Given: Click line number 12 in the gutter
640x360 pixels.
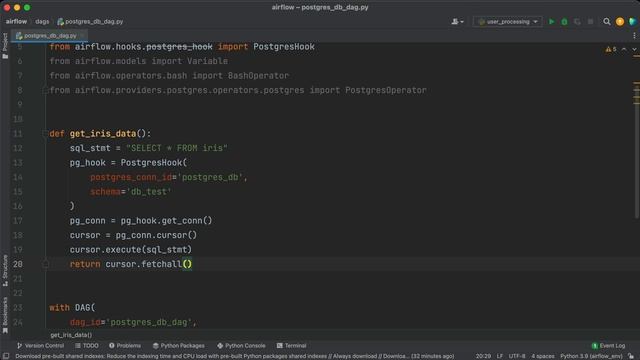Looking at the screenshot, I should 18,148.
